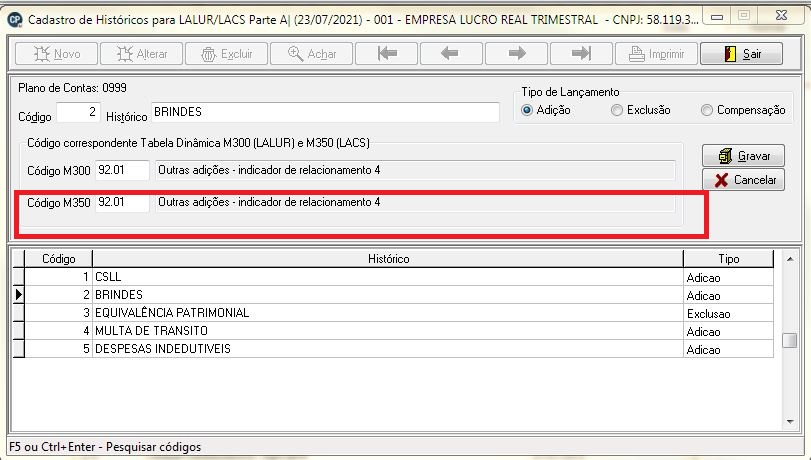
Task: Click grid scrollbar up arrow
Action: pyautogui.click(x=790, y=258)
